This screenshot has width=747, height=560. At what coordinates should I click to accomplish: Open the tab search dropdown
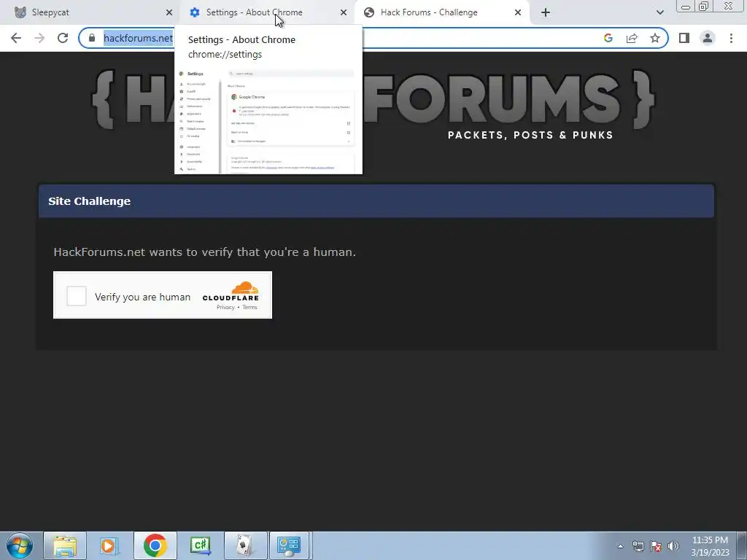[x=659, y=12]
